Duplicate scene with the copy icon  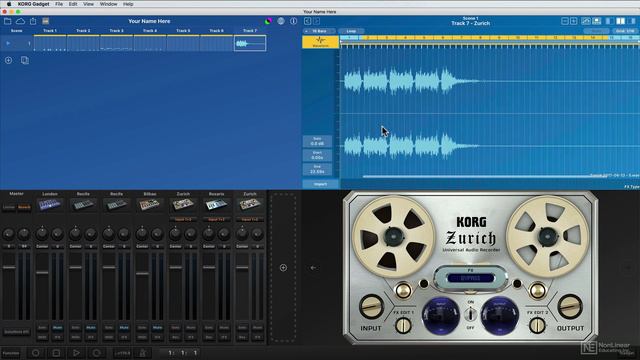[24, 60]
